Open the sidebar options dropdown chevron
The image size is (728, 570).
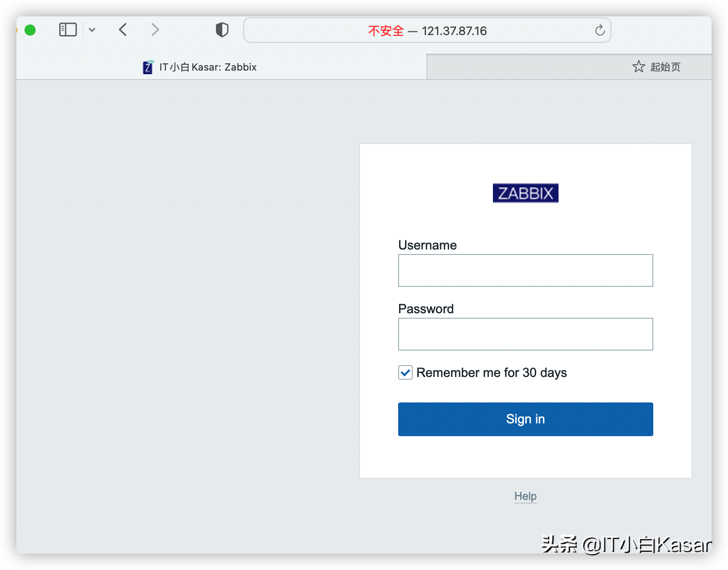coord(92,30)
